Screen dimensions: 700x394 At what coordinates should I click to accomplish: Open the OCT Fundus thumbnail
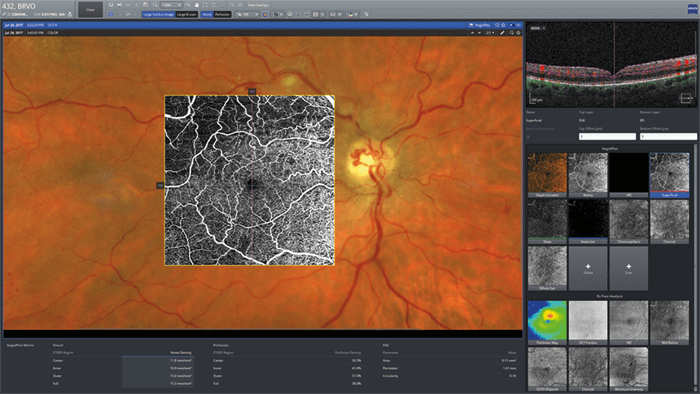pos(588,323)
